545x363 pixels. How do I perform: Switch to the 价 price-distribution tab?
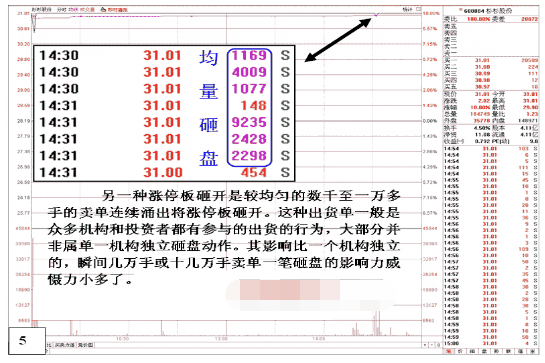coord(461,352)
